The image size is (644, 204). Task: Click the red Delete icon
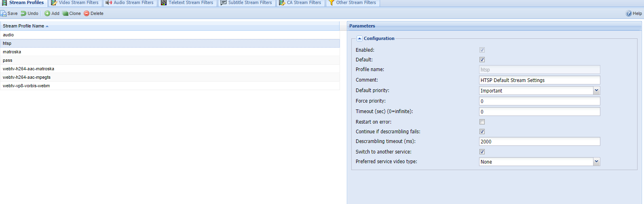coord(87,13)
